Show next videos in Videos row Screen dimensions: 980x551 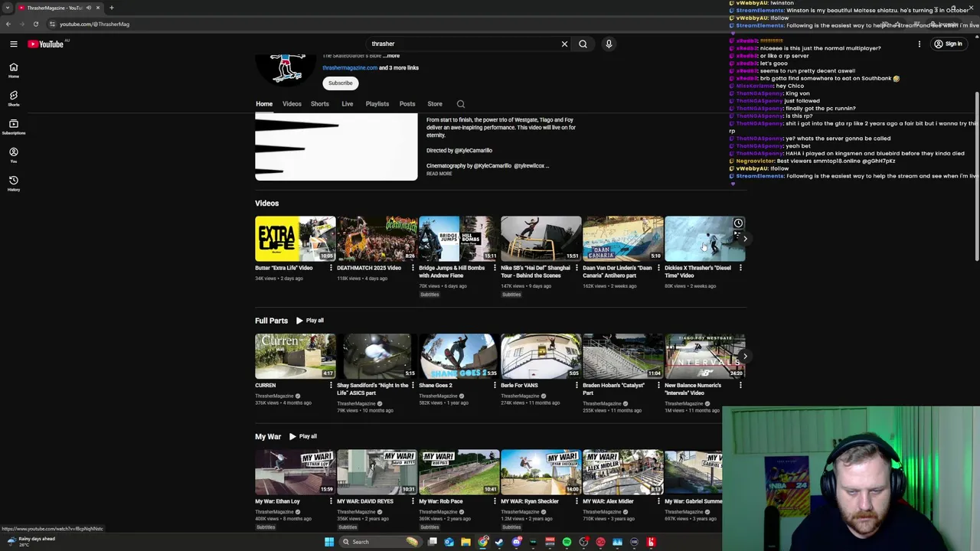[x=745, y=239]
